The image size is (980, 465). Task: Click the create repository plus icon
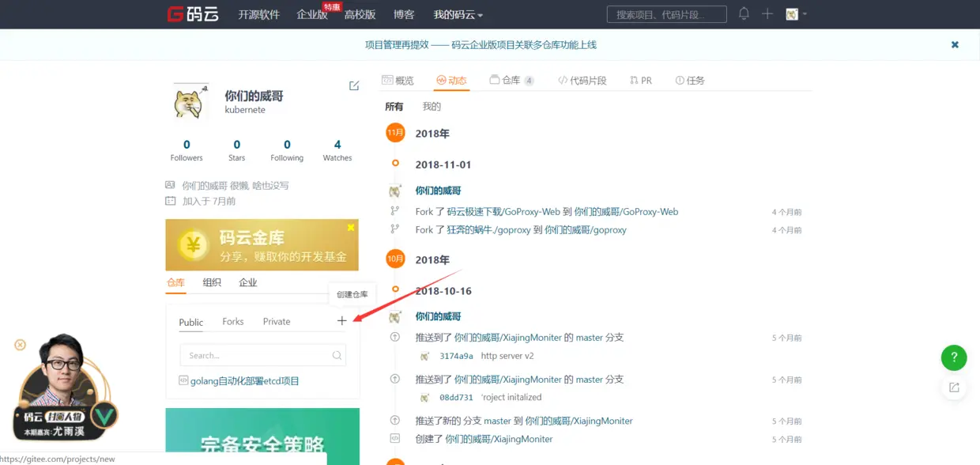(x=341, y=320)
